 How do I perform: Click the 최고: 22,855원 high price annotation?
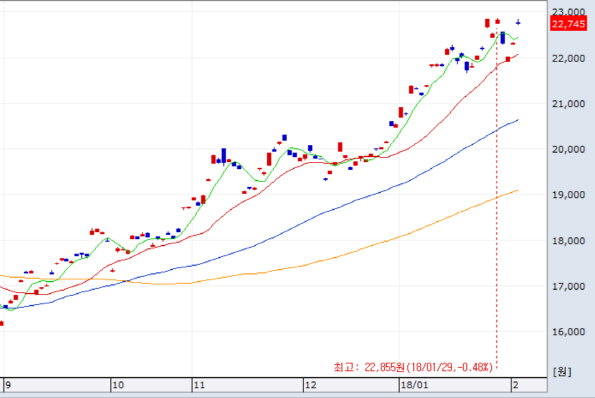tap(413, 367)
